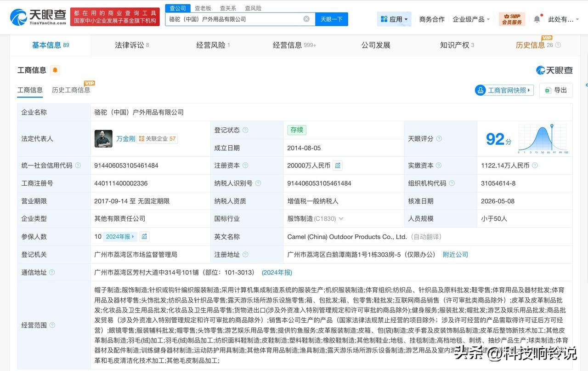Click the help icon next to 注册资本 label
Screen dimensions: 588x371
click(245, 166)
